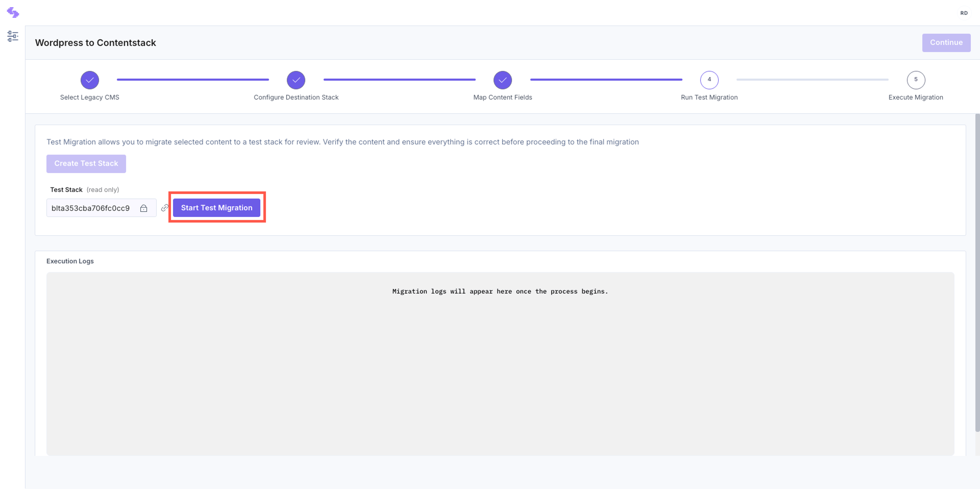Click the Execute Migration step label
Screen dimensions: 980x489
pos(916,97)
